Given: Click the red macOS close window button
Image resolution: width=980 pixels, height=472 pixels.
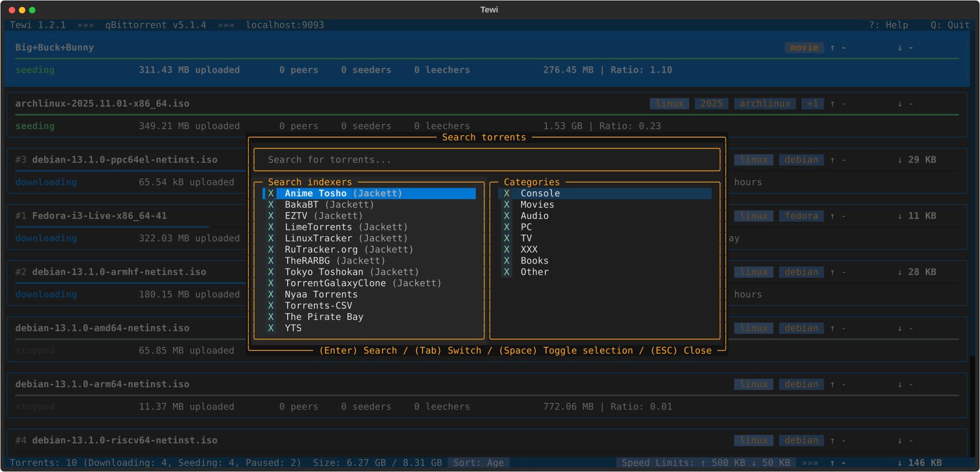Looking at the screenshot, I should (12, 10).
